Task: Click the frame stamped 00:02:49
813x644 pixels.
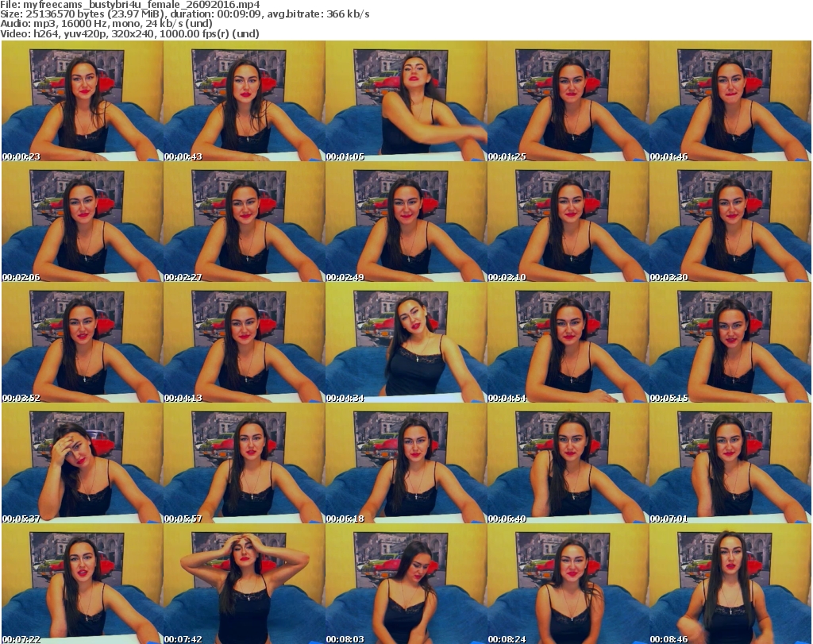Action: pyautogui.click(x=406, y=222)
